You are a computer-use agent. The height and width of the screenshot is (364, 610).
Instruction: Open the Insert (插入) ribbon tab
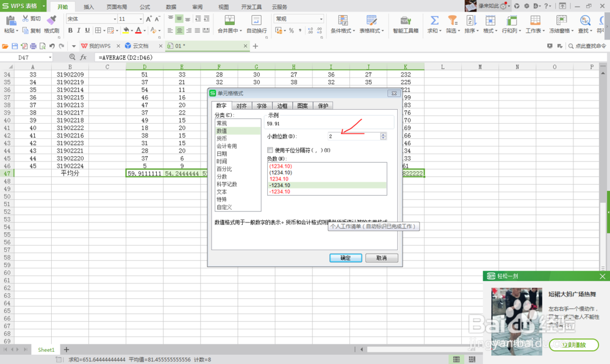point(88,7)
